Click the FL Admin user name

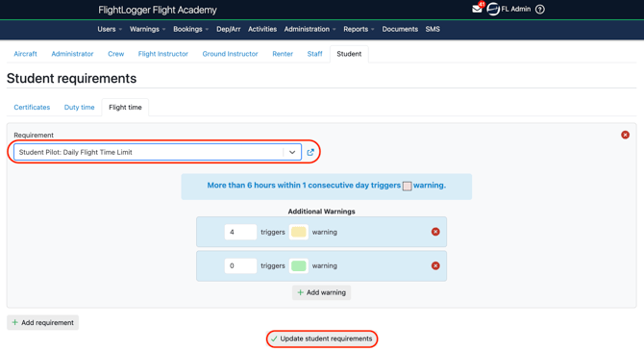[x=516, y=9]
